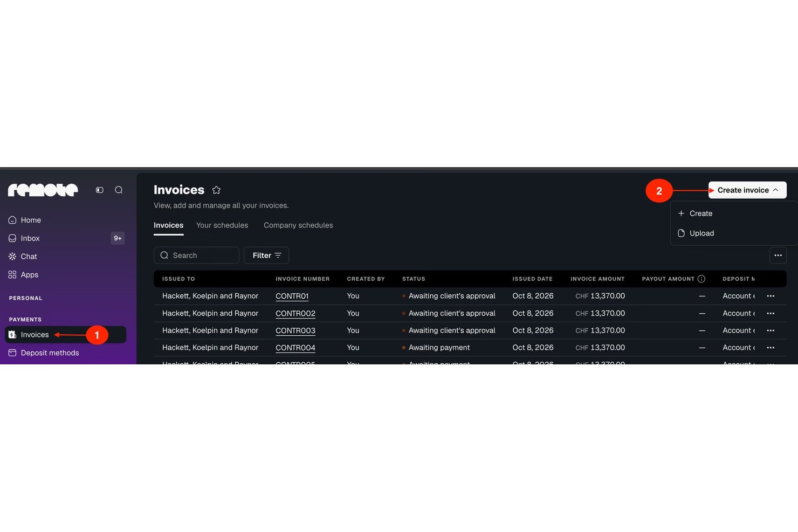Collapse the sidebar with the panel icon
The width and height of the screenshot is (798, 532).
[x=100, y=190]
